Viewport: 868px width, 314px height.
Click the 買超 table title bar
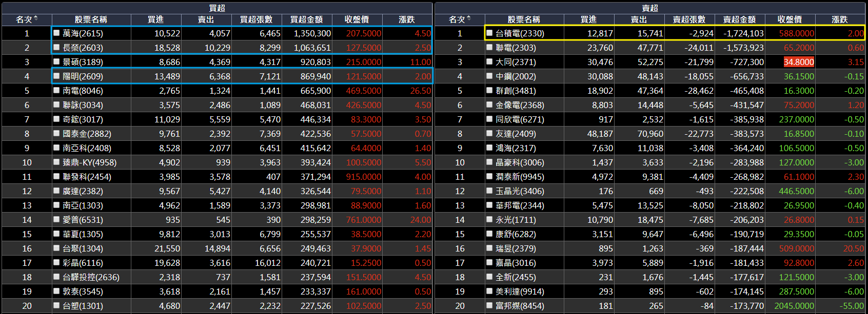(x=217, y=8)
